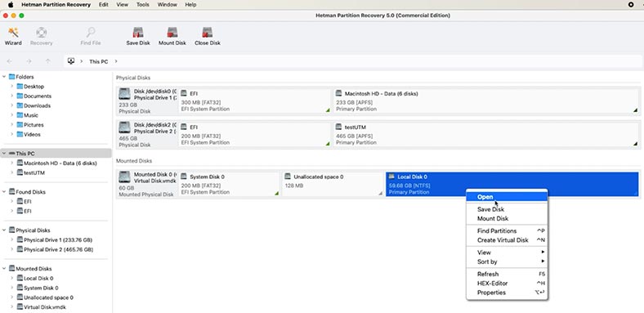
Task: Expand testUTM node in sidebar
Action: click(12, 173)
